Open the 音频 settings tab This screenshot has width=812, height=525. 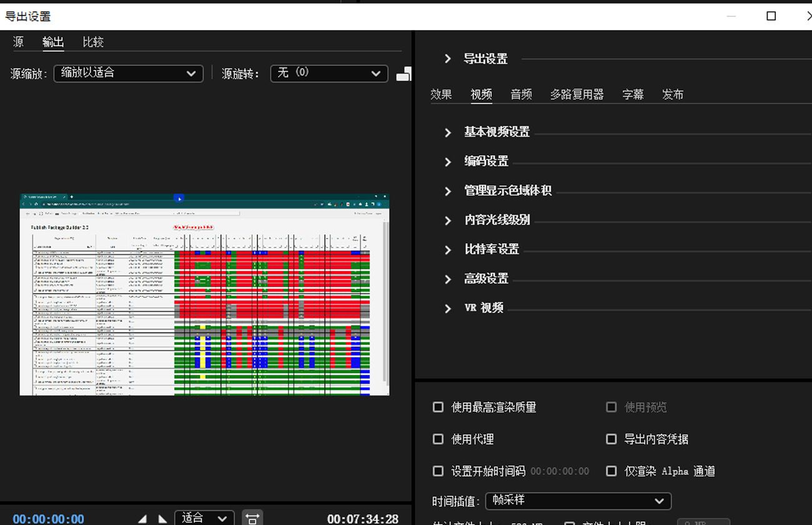pos(521,94)
